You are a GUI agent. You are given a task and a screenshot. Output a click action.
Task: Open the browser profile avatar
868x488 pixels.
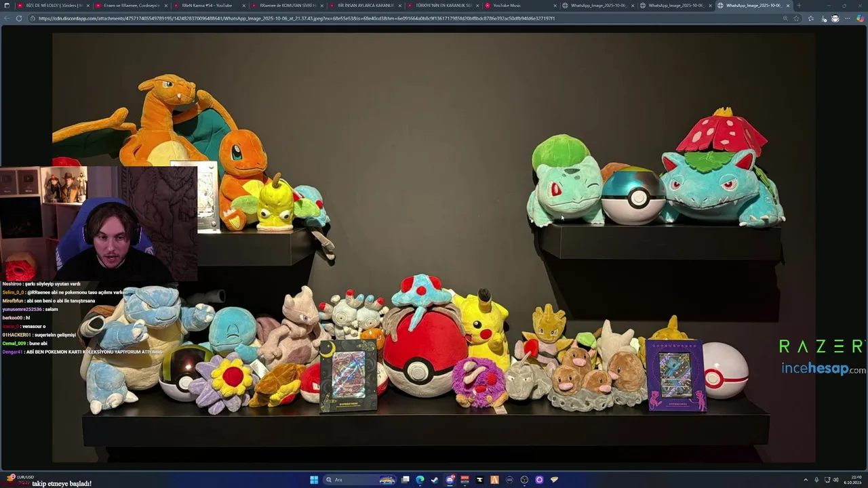[x=835, y=18]
